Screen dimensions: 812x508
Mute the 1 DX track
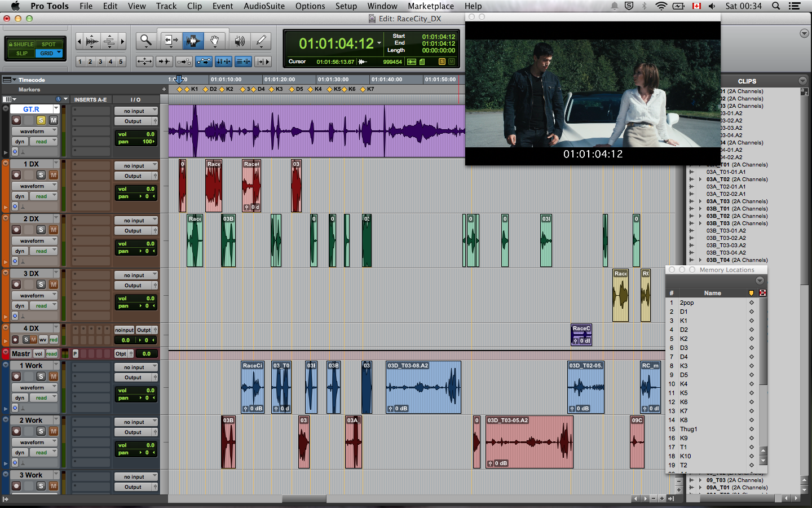click(53, 175)
